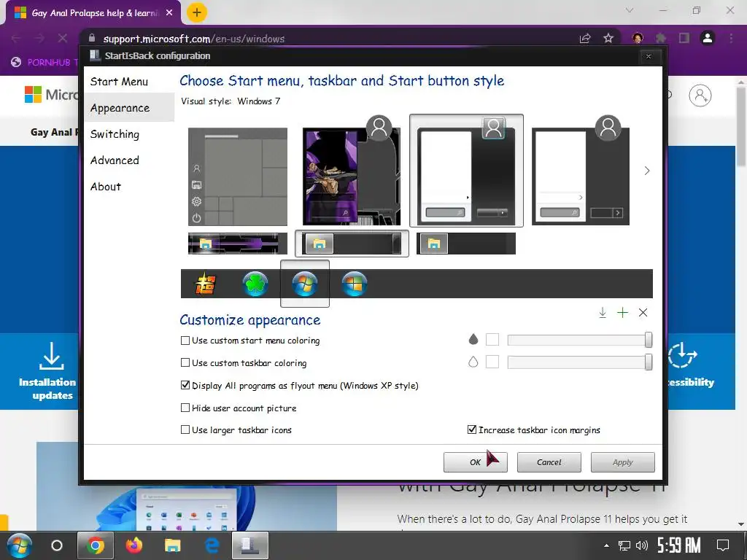The width and height of the screenshot is (747, 560).
Task: Launch Edge from the taskbar
Action: pos(211,545)
